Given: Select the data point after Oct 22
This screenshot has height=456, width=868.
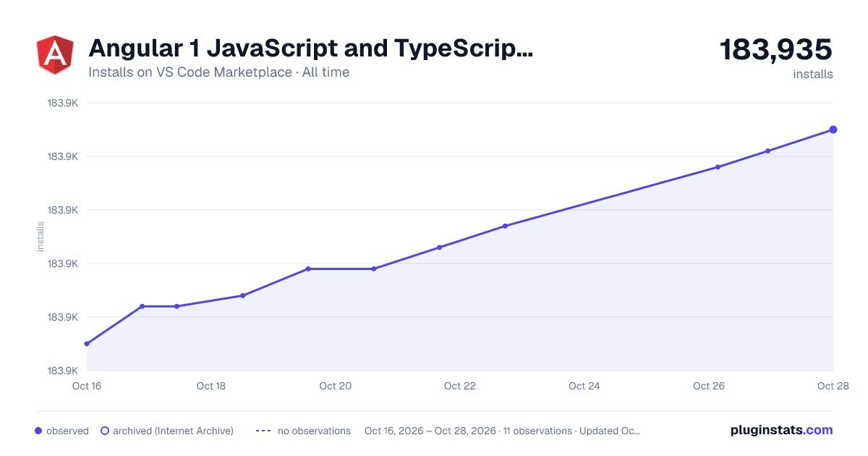Looking at the screenshot, I should tap(505, 226).
